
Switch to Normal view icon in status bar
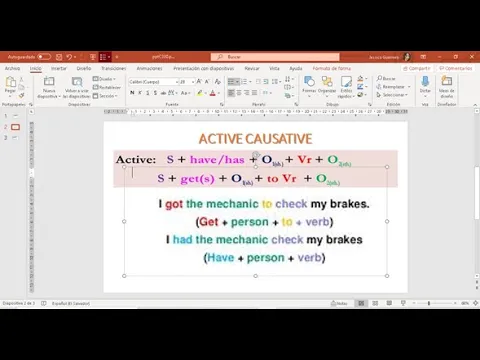coord(361,303)
